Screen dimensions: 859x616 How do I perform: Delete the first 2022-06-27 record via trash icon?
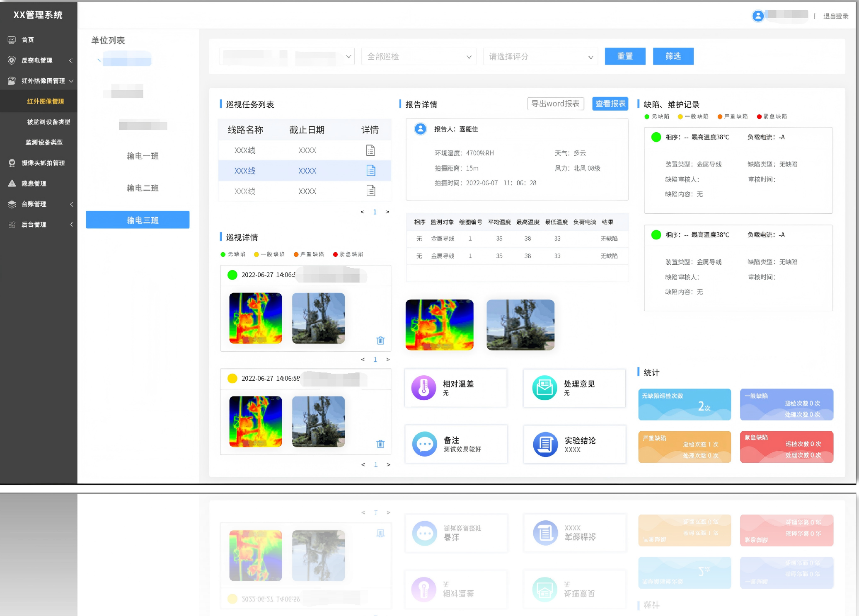[x=380, y=340]
